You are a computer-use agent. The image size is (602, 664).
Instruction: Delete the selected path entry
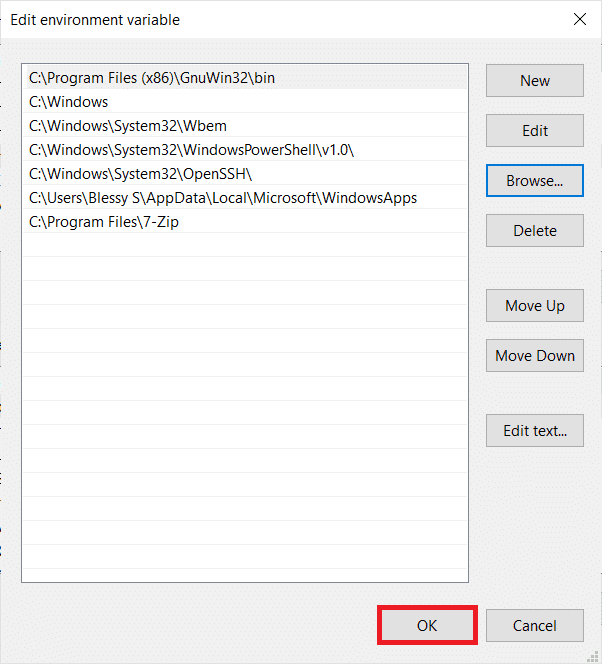click(535, 230)
